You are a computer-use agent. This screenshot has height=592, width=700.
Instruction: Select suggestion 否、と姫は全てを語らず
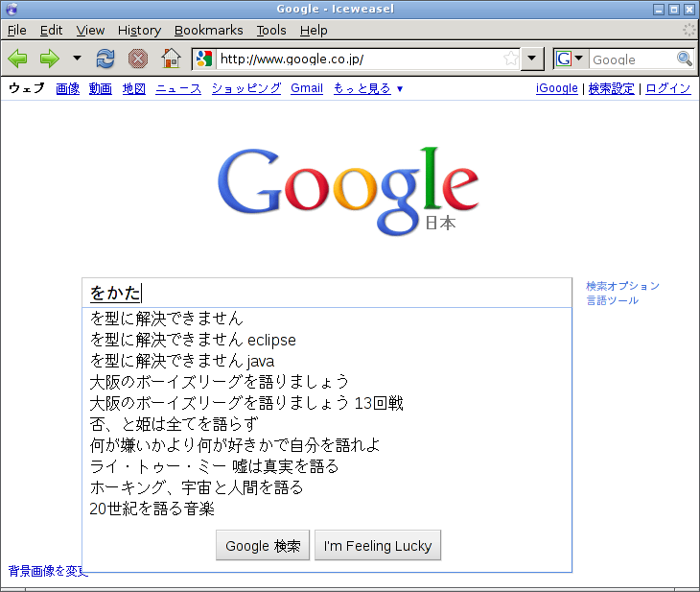(327, 424)
